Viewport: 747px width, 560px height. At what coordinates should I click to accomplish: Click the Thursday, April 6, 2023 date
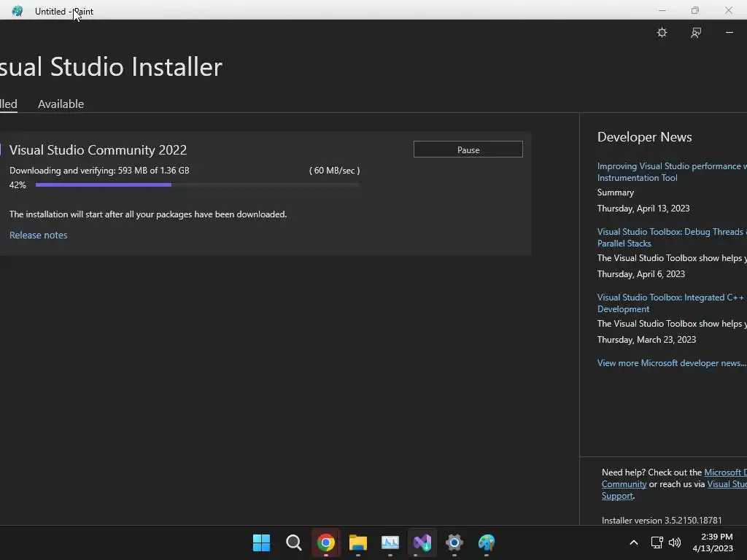tap(640, 274)
